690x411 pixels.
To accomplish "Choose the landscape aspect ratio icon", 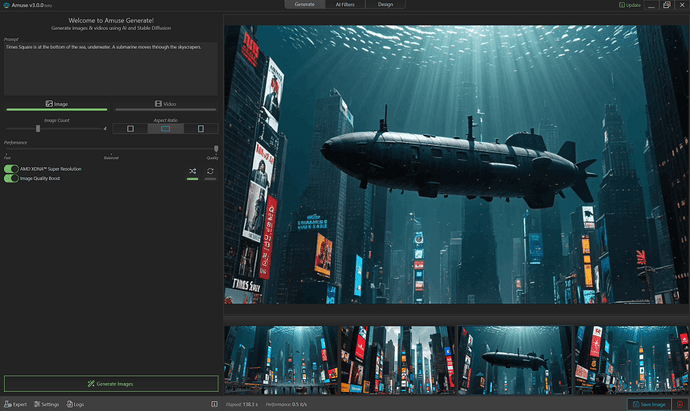I will point(165,129).
